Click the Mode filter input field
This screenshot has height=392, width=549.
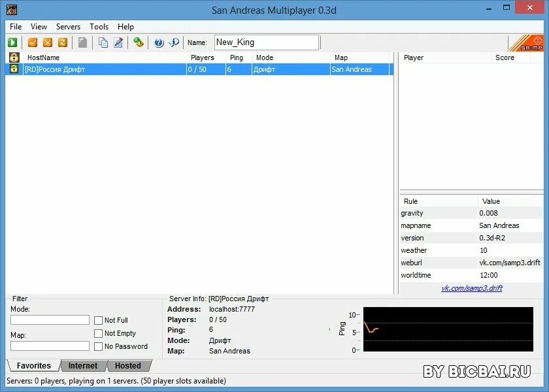pos(50,320)
